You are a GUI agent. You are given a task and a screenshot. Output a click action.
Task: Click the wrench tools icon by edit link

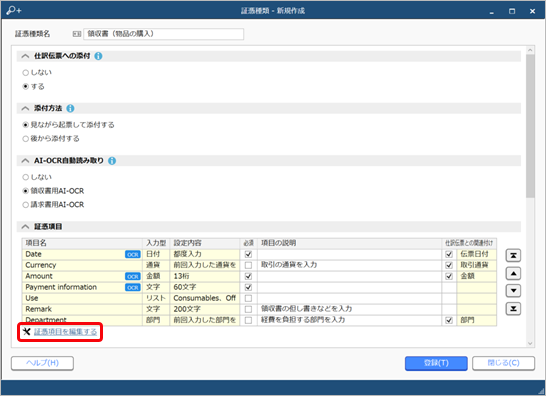(x=26, y=331)
